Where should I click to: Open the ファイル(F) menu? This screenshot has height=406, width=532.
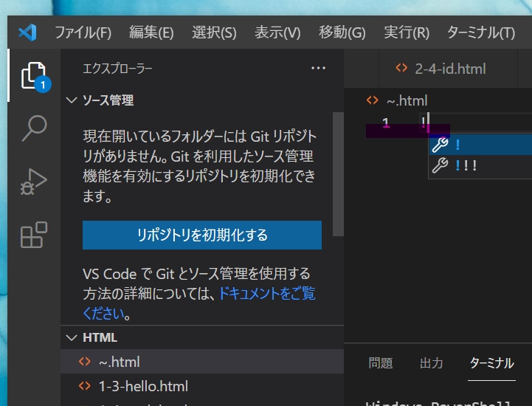(83, 32)
